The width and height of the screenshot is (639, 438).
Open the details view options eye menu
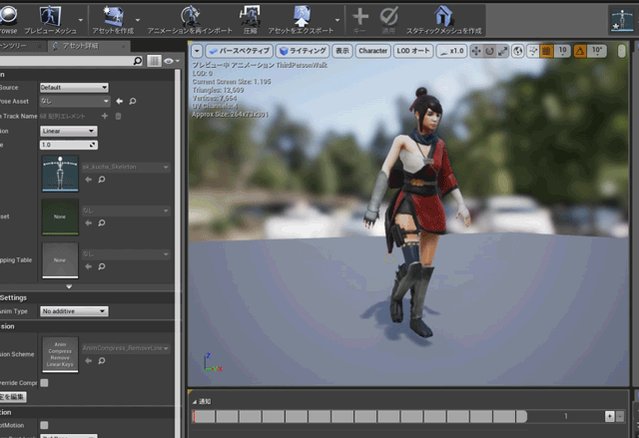point(171,61)
